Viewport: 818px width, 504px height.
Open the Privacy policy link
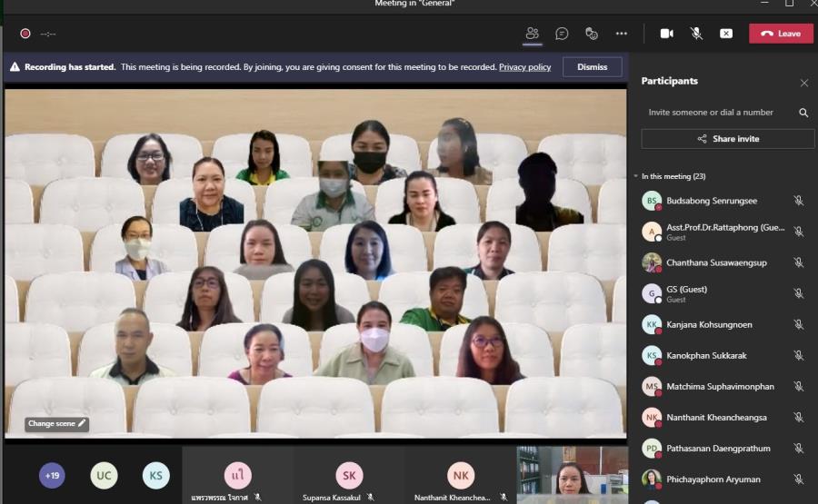[524, 67]
